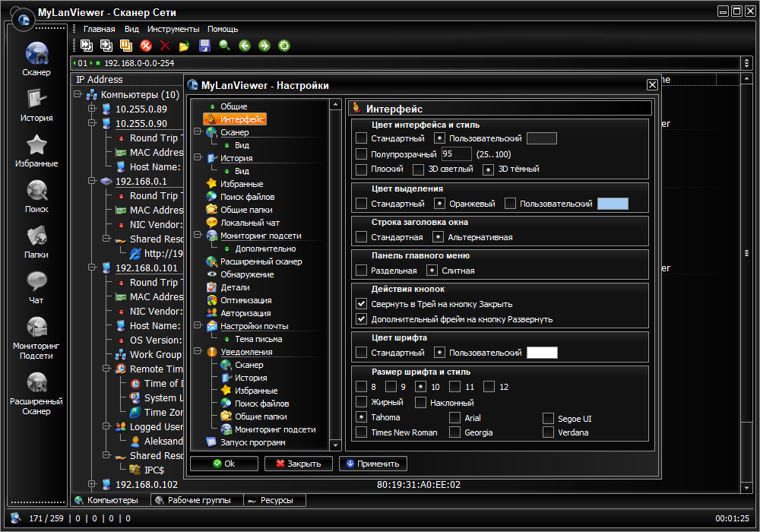Open the Главная menu
760x532 pixels.
pyautogui.click(x=99, y=29)
